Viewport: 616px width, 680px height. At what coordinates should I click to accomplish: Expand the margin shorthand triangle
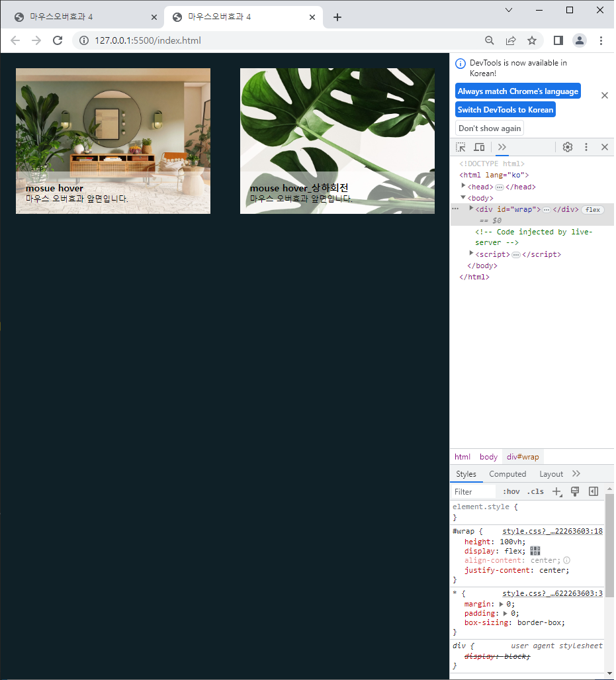[x=501, y=605]
